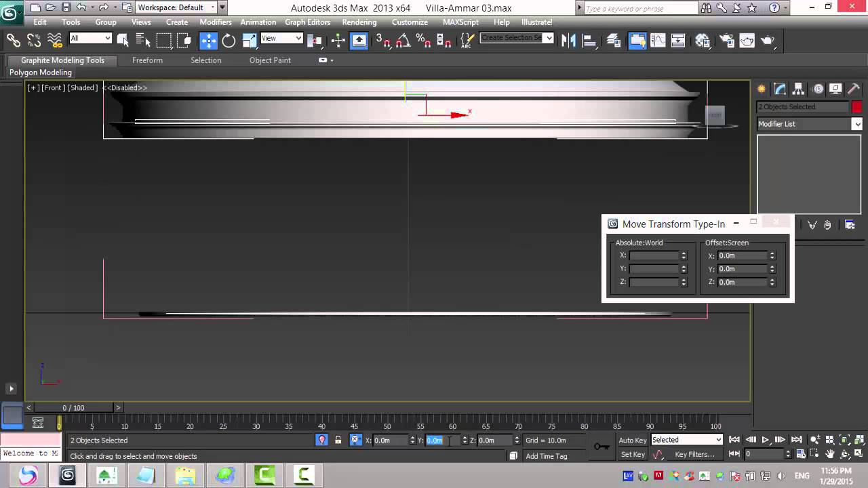Open reference coordinate View dropdown

(x=281, y=39)
